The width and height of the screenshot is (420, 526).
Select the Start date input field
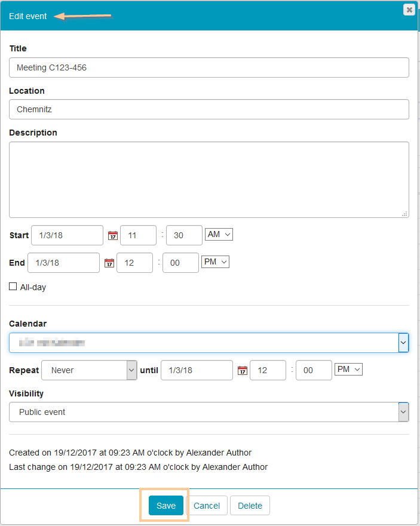[x=67, y=235]
